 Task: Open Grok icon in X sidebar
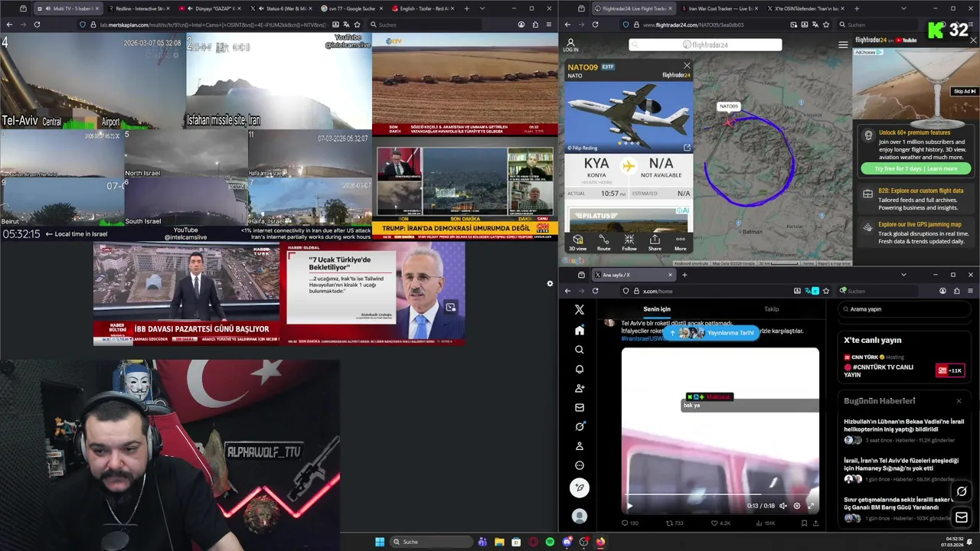580,426
